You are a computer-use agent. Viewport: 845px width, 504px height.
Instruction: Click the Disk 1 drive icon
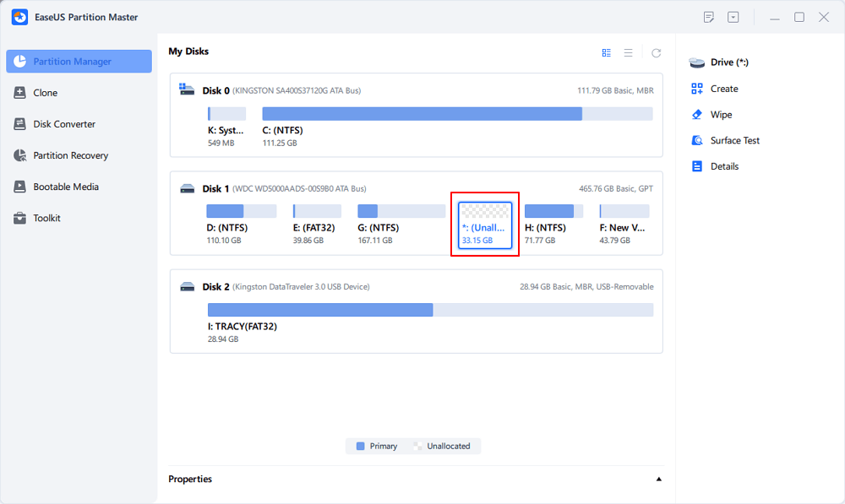point(188,189)
